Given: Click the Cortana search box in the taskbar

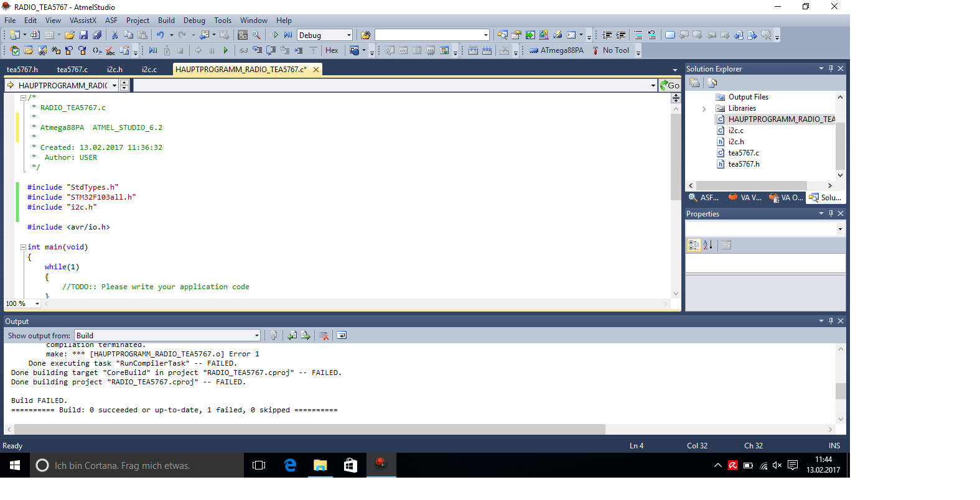Looking at the screenshot, I should coord(137,465).
